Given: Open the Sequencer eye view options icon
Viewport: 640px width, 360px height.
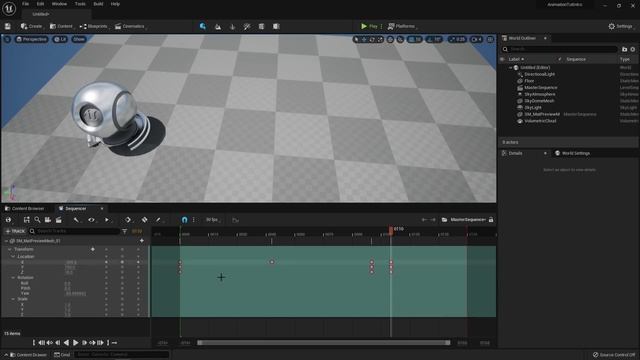Looking at the screenshot, I should click(91, 220).
